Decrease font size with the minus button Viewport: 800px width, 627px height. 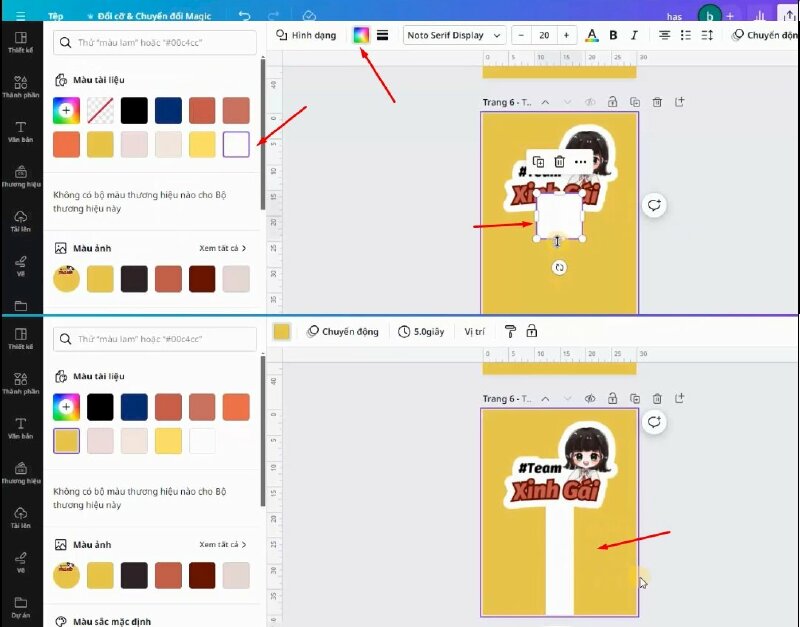(523, 35)
